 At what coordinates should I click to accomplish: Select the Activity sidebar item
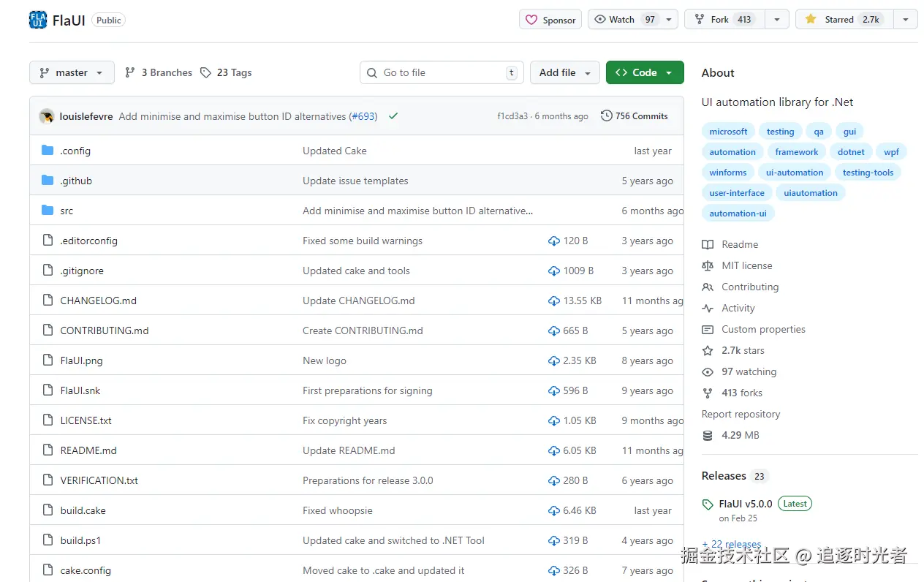click(x=738, y=308)
